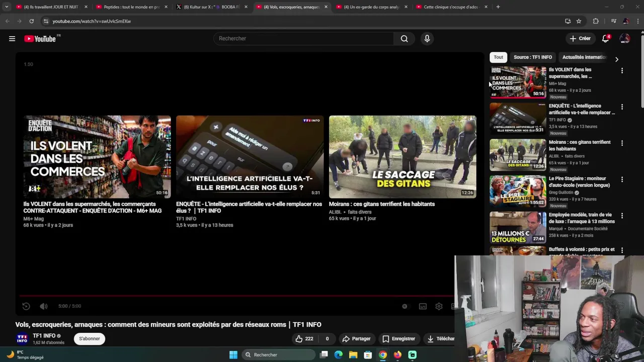Open weather widget showing 8°C
Screen dimensions: 644x362
pyautogui.click(x=25, y=355)
